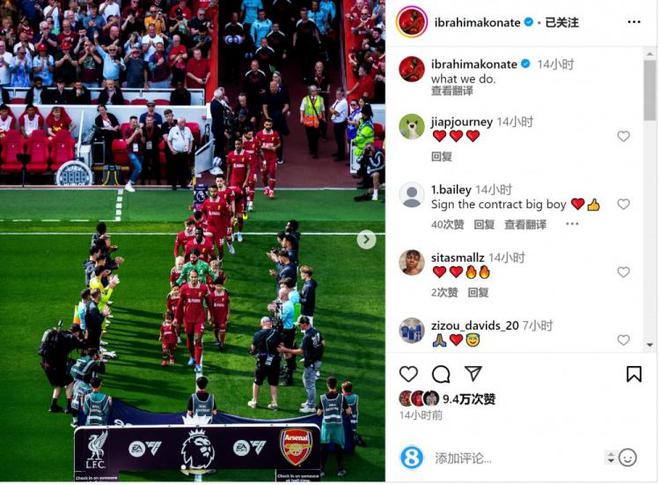View likes on 1.bailey's comment

[x=447, y=224]
